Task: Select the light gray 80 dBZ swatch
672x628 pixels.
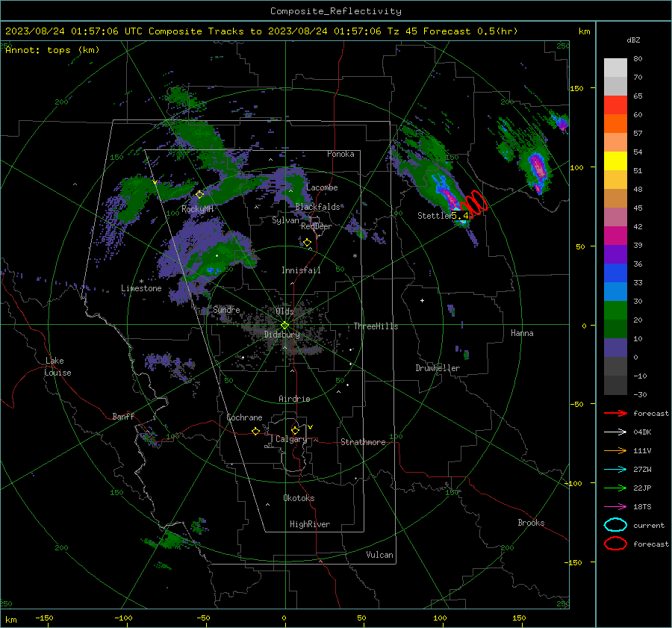Action: click(615, 68)
